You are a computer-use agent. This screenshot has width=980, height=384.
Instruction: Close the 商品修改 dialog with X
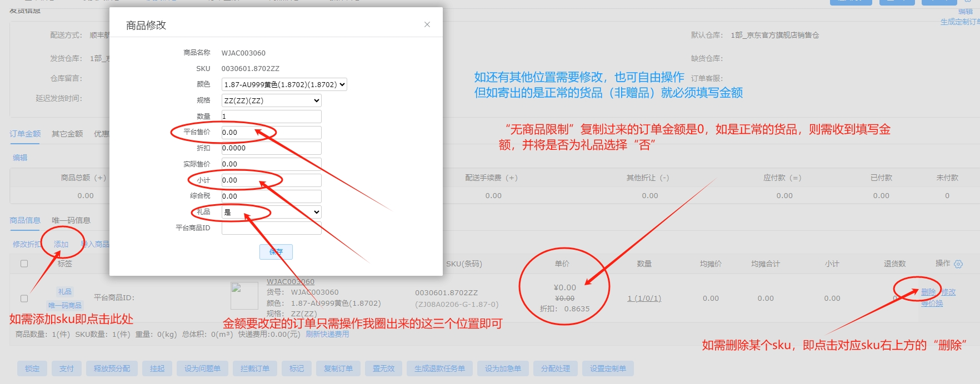coord(427,24)
